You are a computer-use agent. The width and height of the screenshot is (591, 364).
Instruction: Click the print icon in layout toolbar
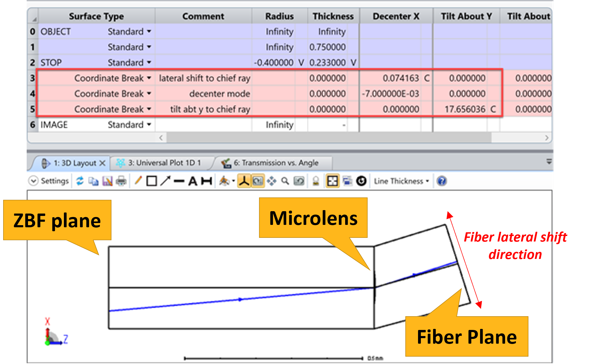pyautogui.click(x=121, y=181)
